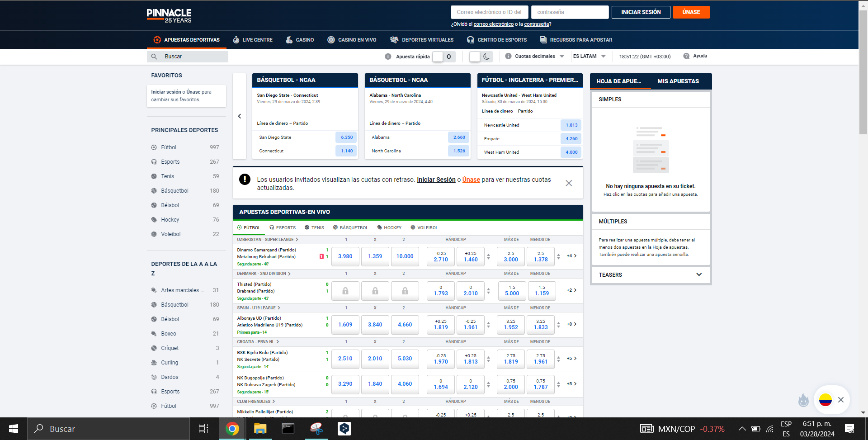
Task: Select Tenis live tab
Action: pyautogui.click(x=314, y=228)
